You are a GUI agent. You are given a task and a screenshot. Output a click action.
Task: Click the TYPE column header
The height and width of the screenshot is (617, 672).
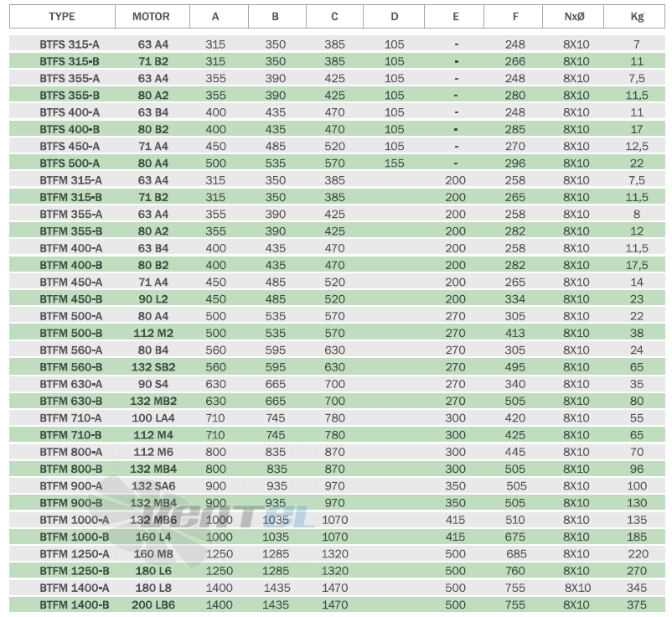62,17
